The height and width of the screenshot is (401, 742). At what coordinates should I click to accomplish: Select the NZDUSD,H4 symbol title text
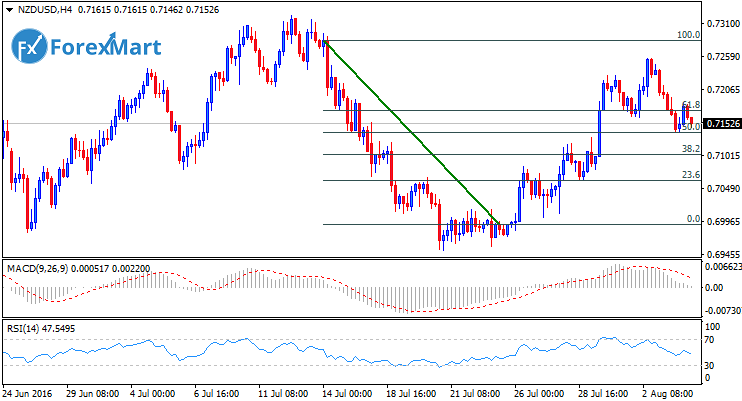43,9
